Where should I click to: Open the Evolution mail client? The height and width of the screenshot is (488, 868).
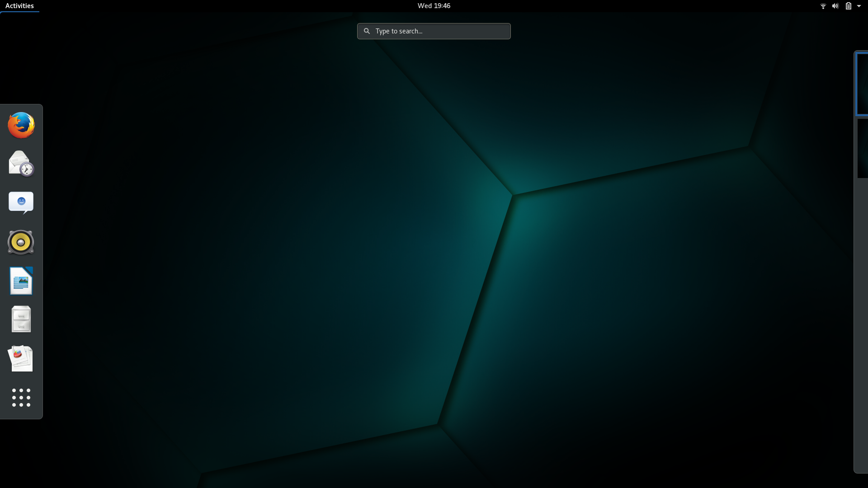(x=21, y=164)
